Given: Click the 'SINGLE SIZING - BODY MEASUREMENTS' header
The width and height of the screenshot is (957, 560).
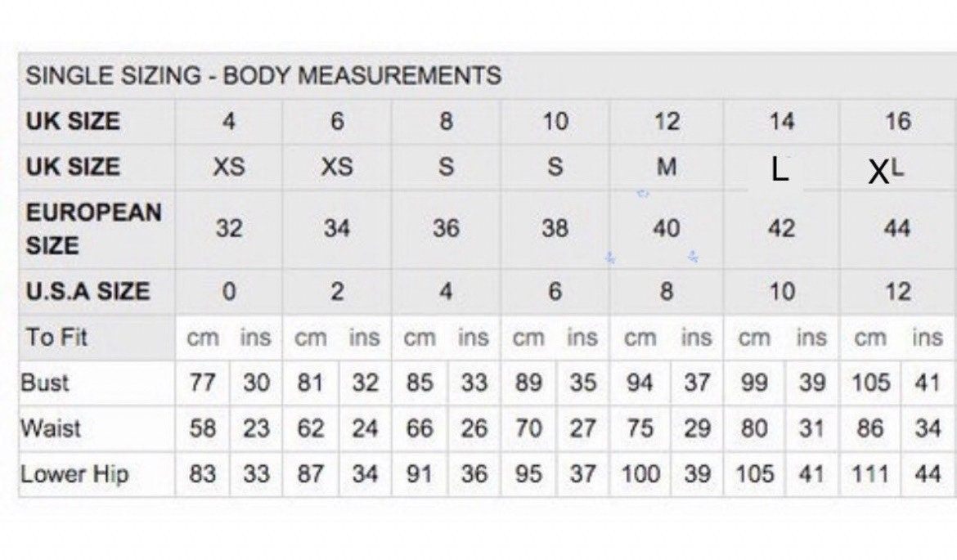Looking at the screenshot, I should pyautogui.click(x=263, y=76).
